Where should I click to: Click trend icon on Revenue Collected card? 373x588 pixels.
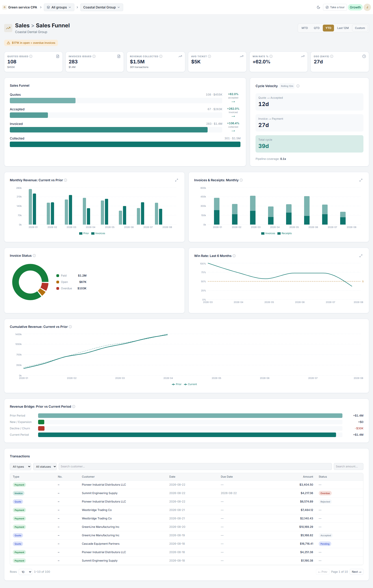tap(180, 56)
